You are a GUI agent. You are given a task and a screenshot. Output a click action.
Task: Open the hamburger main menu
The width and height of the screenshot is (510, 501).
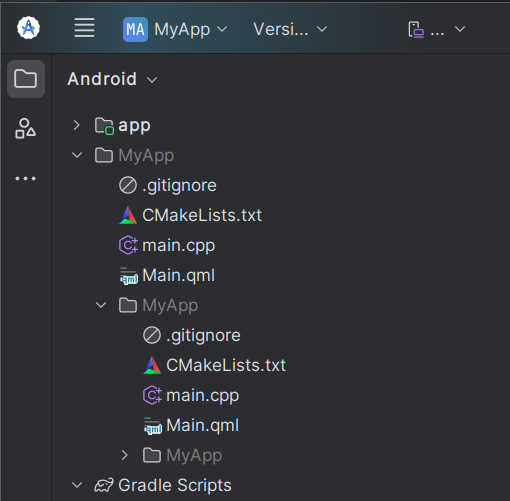(x=84, y=28)
